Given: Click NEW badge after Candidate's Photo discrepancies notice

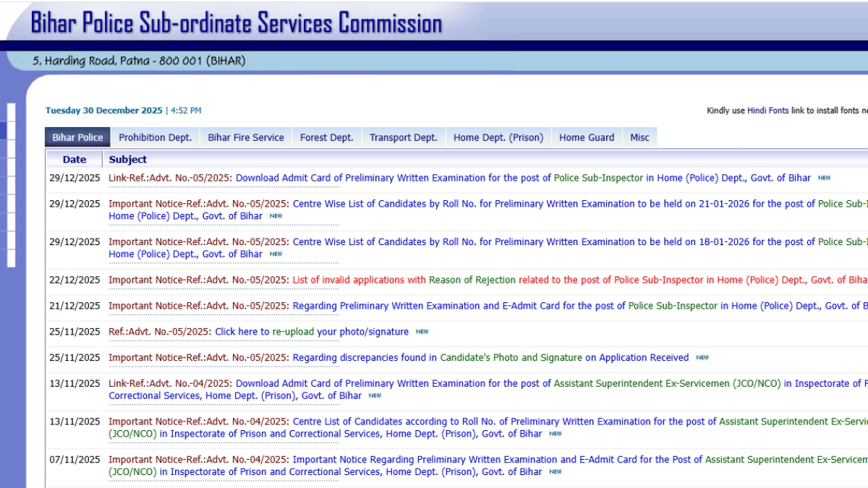Looking at the screenshot, I should click(702, 358).
